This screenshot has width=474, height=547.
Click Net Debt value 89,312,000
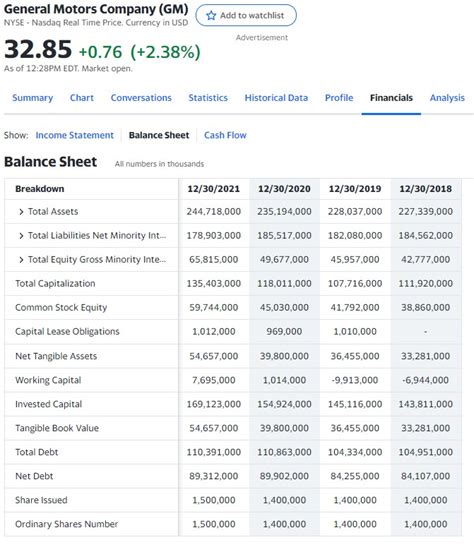(214, 476)
